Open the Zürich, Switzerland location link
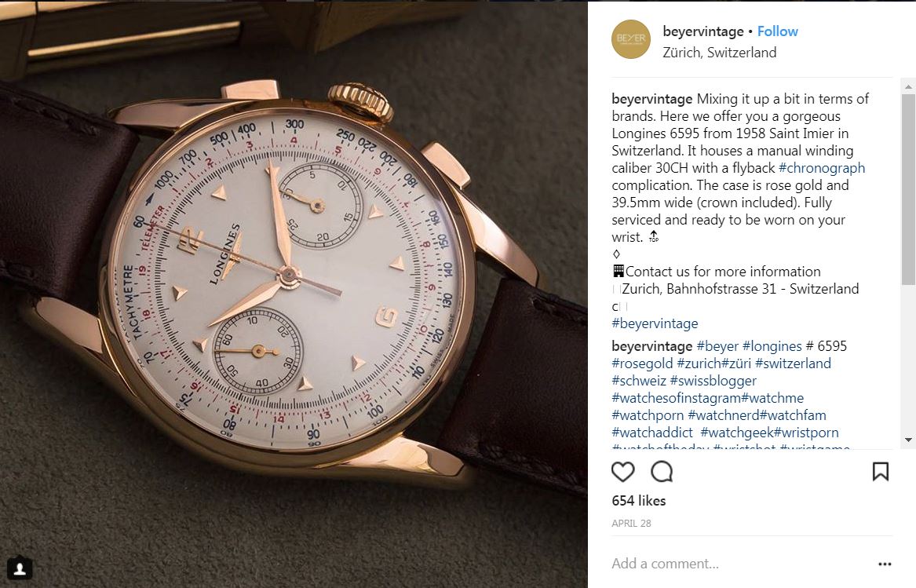 [x=720, y=53]
